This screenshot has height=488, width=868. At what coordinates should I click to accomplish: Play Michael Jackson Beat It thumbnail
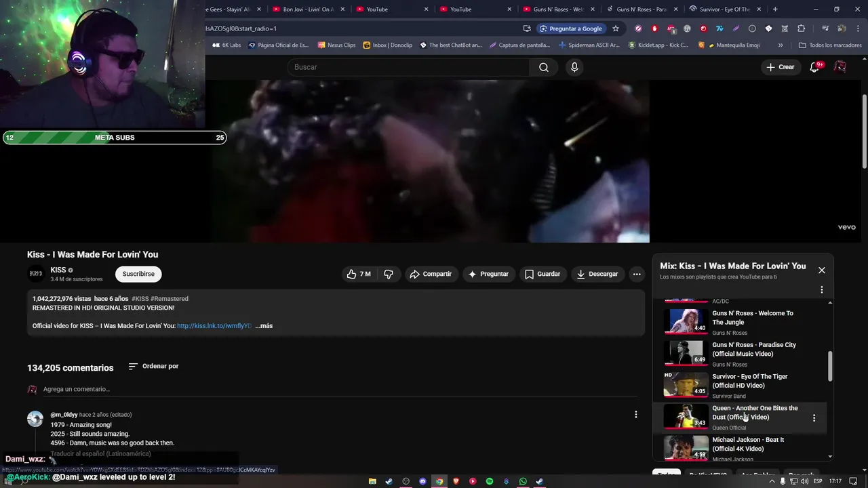(x=686, y=447)
